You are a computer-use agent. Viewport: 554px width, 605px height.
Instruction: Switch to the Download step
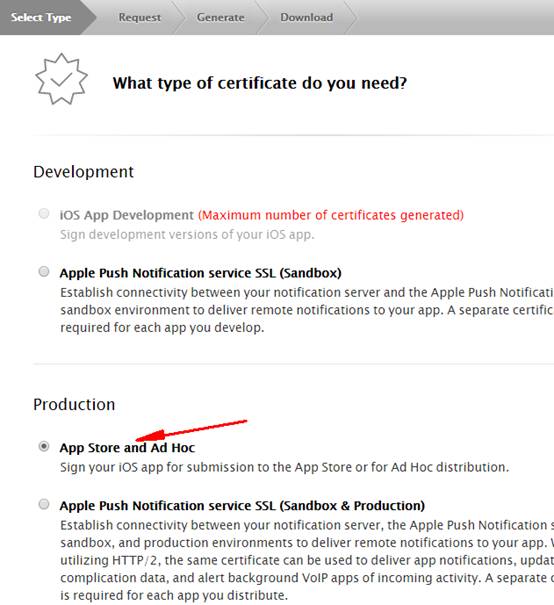click(307, 17)
